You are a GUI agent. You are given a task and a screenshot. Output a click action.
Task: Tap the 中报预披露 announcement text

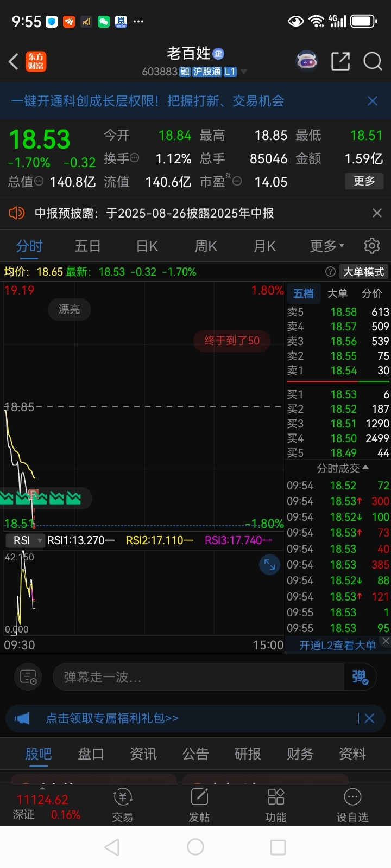point(154,213)
